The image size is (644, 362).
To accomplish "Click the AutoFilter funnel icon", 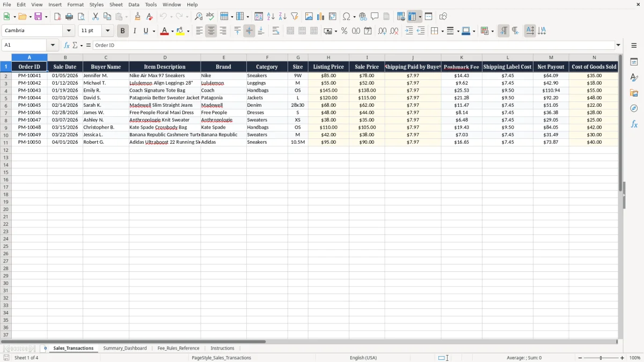I will (x=295, y=17).
